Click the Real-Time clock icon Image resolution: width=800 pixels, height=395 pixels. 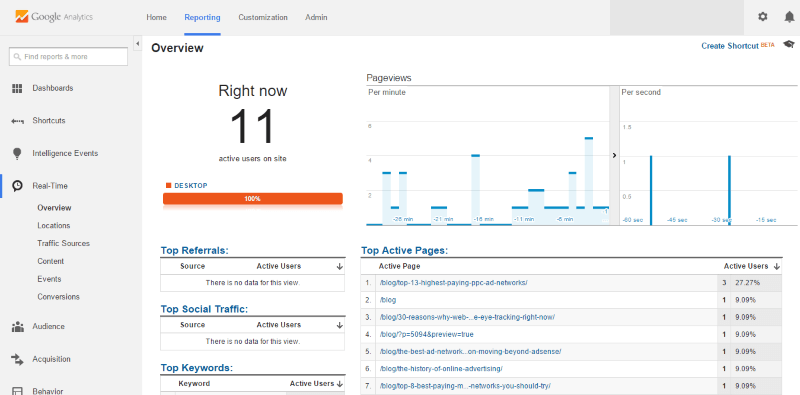point(17,186)
